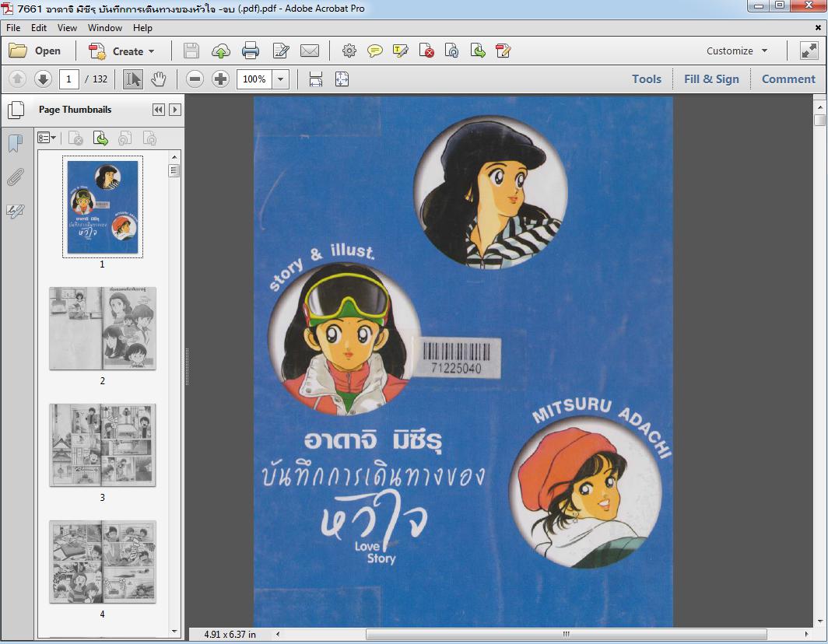The height and width of the screenshot is (644, 828).
Task: Click the extract pages toolbar icon
Action: pyautogui.click(x=477, y=51)
